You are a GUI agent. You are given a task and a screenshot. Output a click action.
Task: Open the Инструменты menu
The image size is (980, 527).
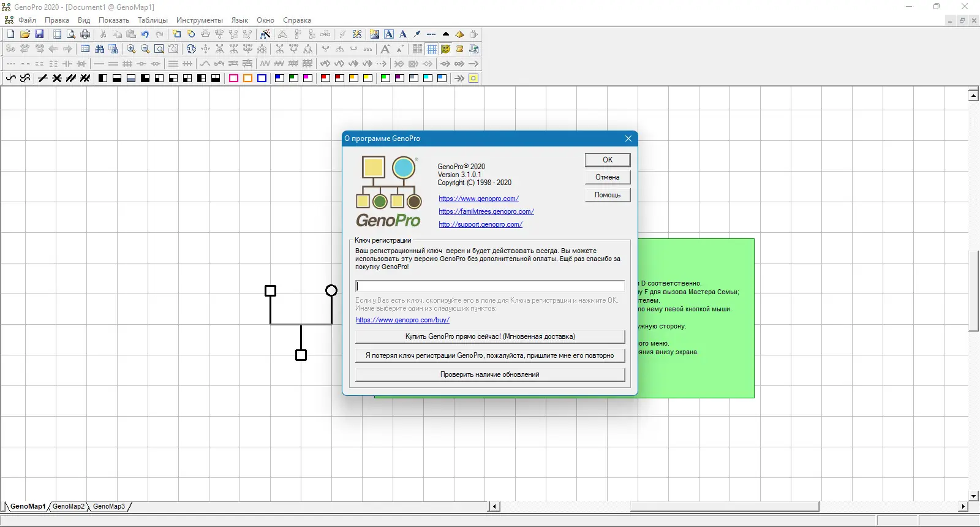tap(200, 20)
